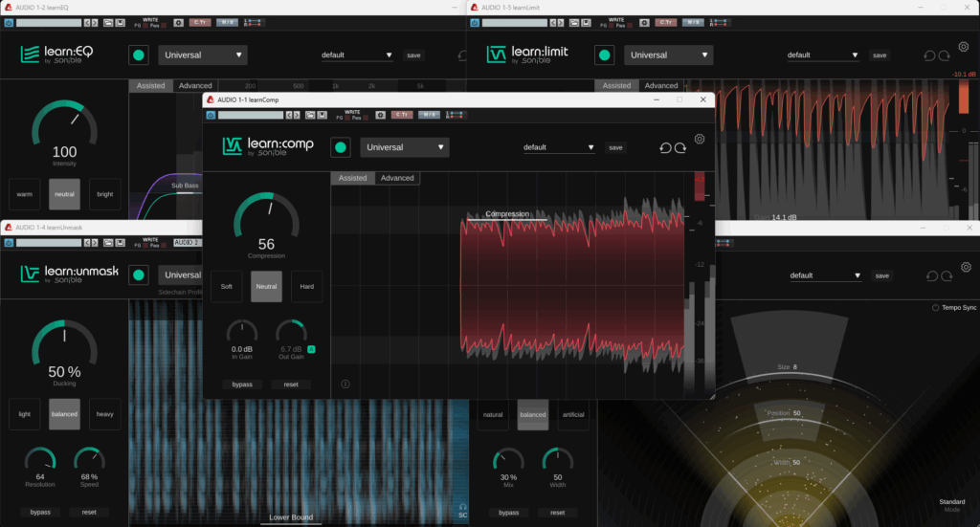Click the undo arrow in learn:comp
The height and width of the screenshot is (527, 980).
pos(665,148)
